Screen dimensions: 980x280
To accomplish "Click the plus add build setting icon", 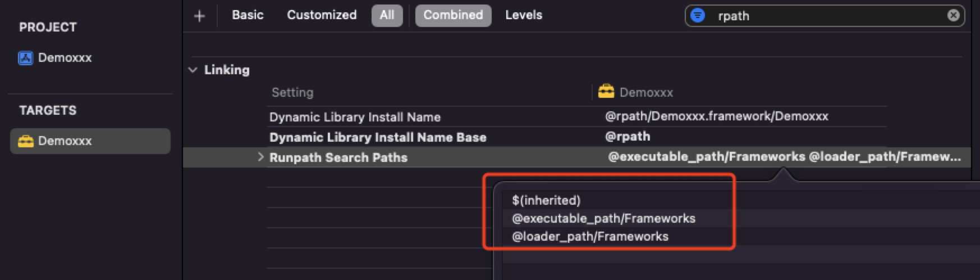I will point(199,16).
